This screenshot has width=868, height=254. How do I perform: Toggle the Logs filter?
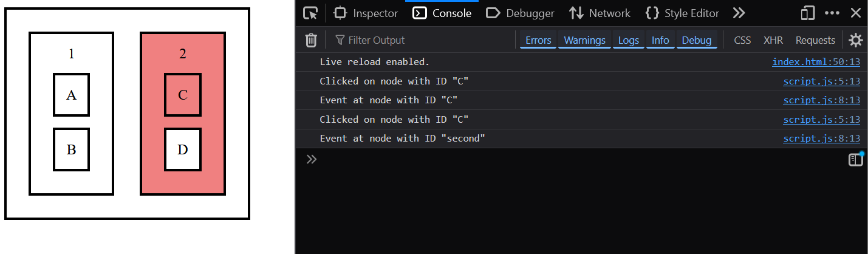[628, 40]
